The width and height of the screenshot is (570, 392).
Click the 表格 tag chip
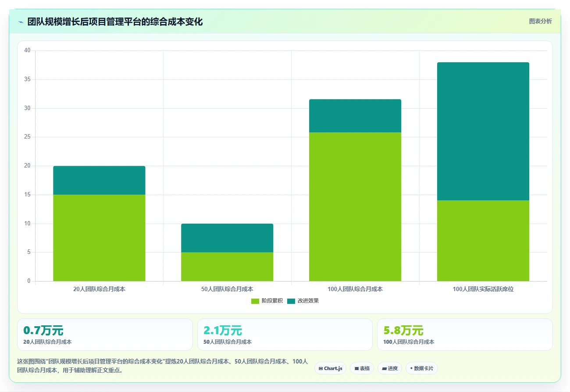pyautogui.click(x=362, y=368)
